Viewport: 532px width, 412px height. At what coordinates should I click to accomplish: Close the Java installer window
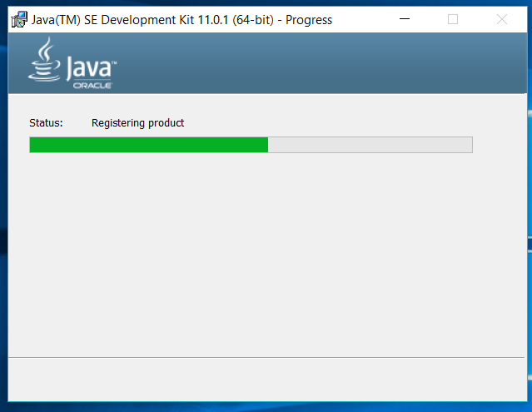[x=502, y=19]
